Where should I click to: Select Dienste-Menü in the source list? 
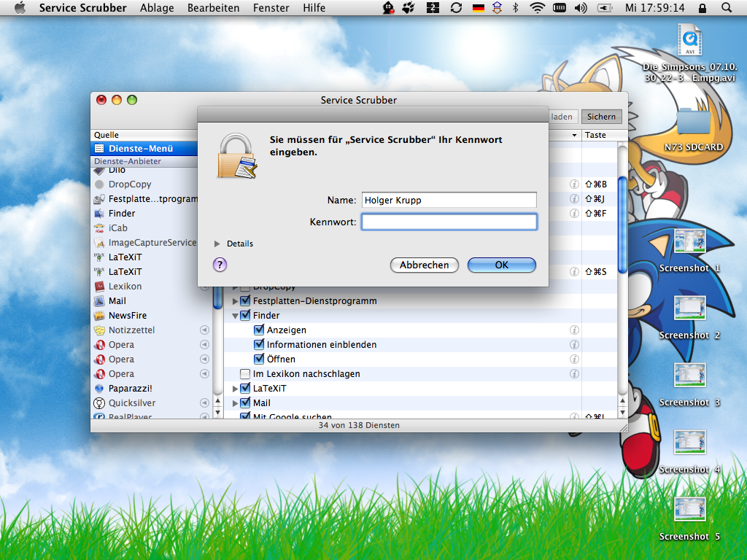pyautogui.click(x=144, y=149)
